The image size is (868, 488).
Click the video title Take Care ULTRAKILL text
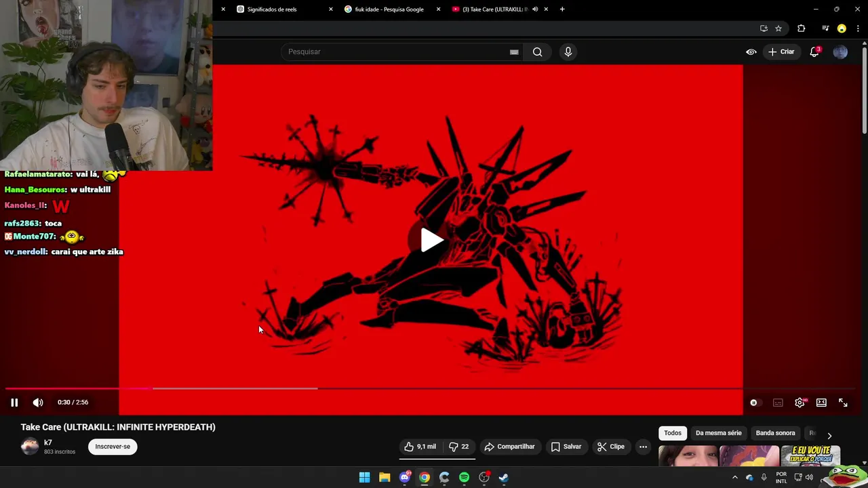118,427
